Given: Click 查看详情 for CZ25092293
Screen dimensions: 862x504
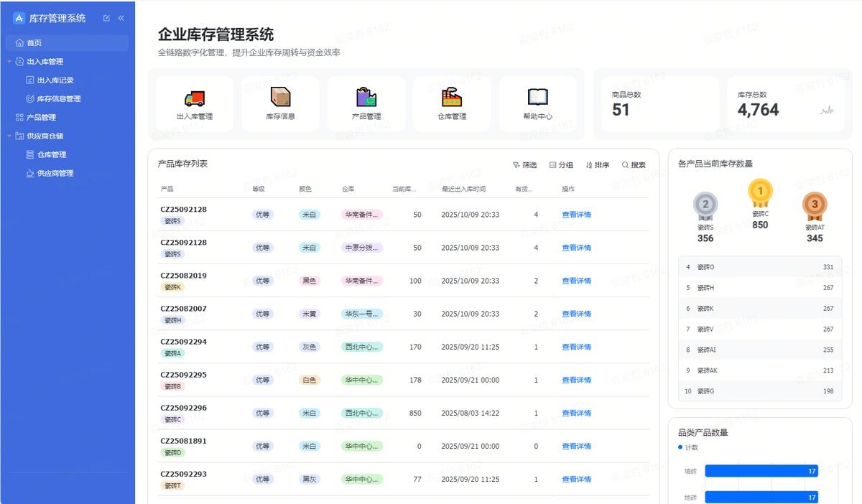Looking at the screenshot, I should [576, 479].
